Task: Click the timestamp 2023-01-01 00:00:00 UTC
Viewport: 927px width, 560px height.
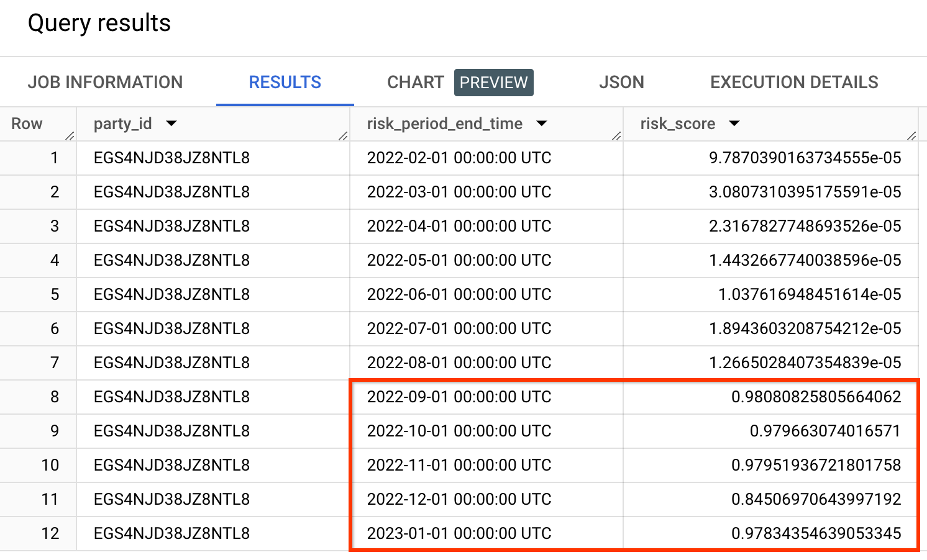Action: (460, 533)
